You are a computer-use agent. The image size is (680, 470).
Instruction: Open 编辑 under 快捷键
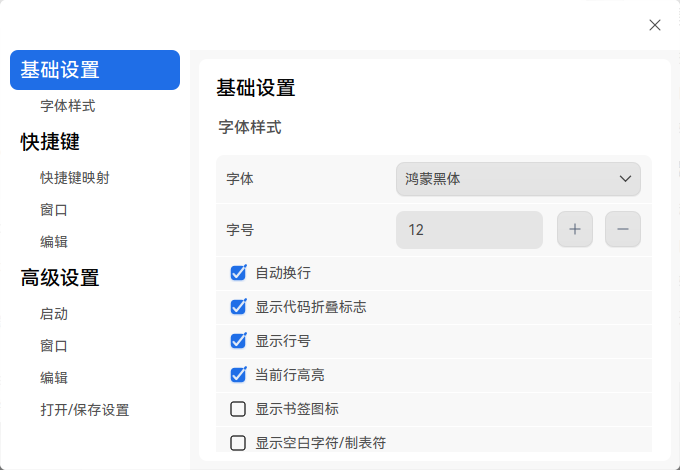click(54, 242)
